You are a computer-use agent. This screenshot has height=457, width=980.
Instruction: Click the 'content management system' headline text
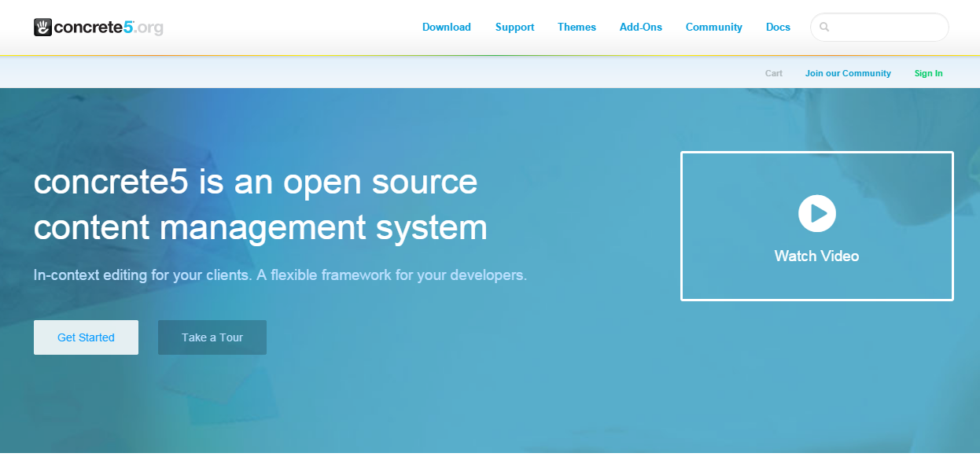pos(260,228)
